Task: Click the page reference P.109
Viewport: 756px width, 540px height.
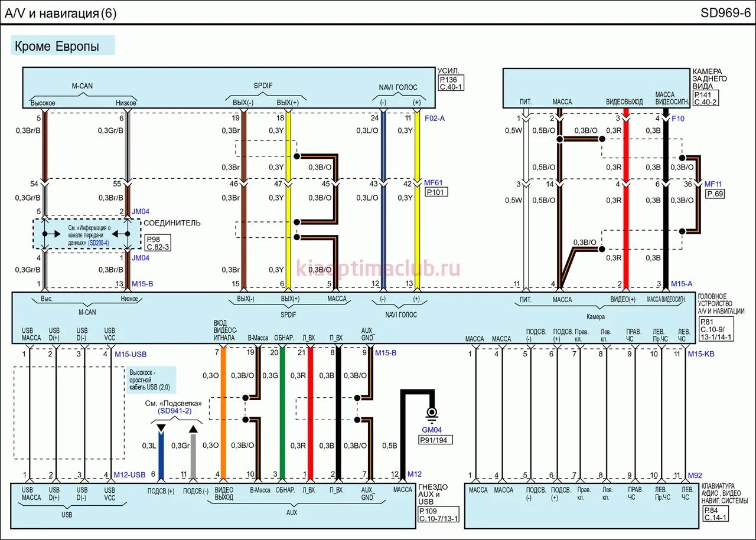Action: point(427,511)
